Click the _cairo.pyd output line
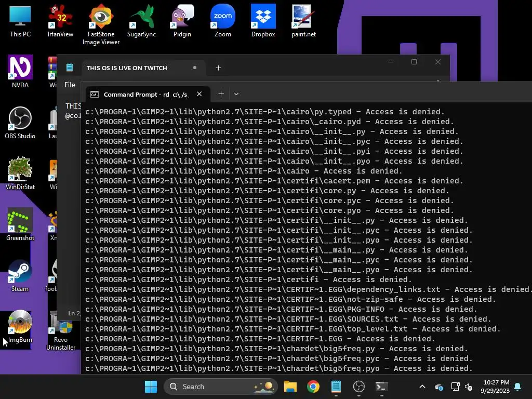The image size is (532, 399). click(270, 122)
